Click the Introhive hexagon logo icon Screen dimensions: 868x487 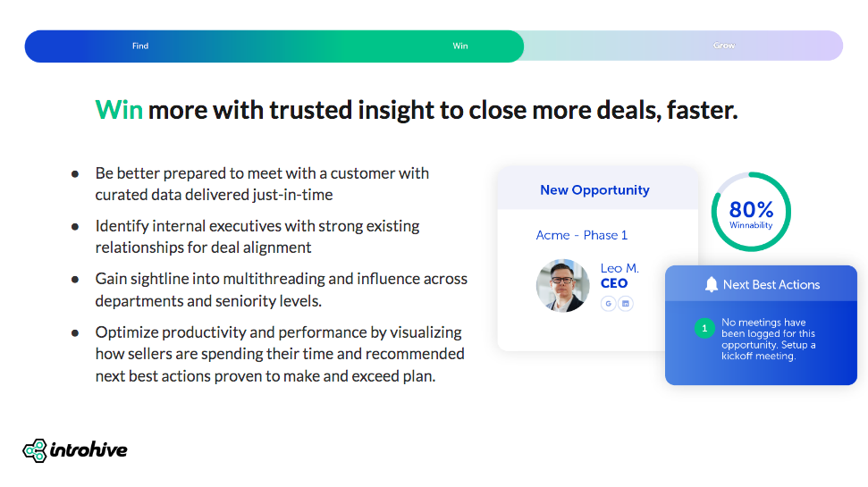click(x=35, y=450)
